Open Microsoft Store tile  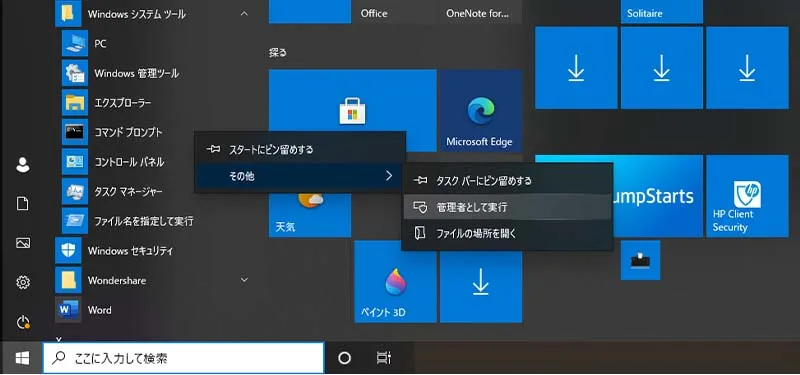click(x=353, y=111)
